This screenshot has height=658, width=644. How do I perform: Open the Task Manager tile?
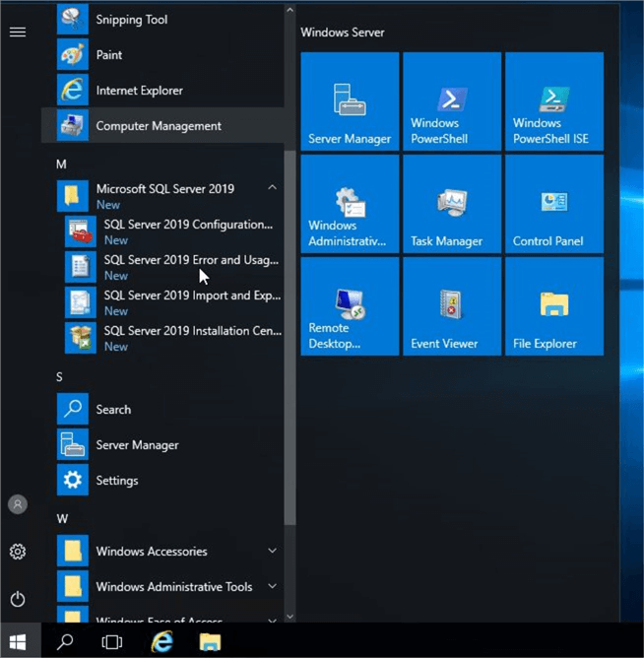click(x=452, y=203)
